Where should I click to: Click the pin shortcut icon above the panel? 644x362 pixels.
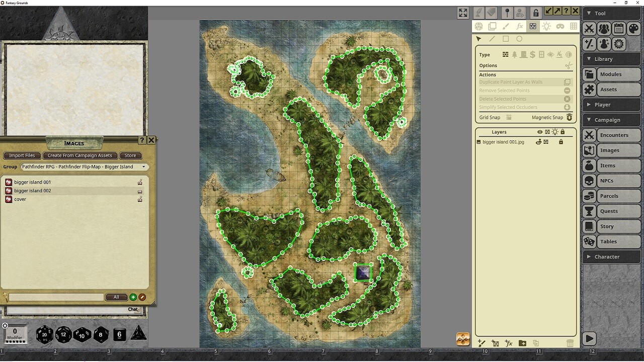tap(507, 12)
